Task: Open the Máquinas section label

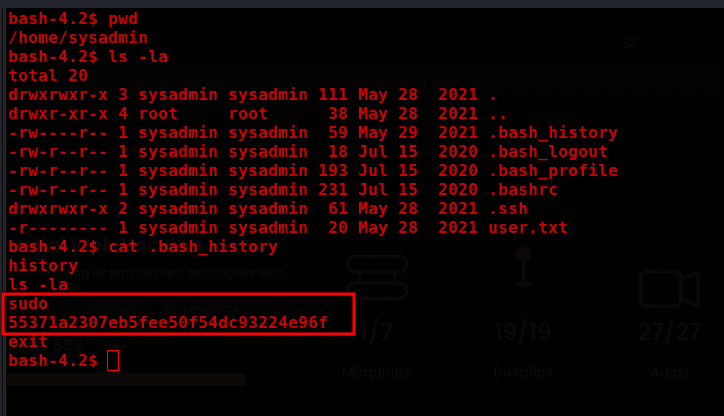Action: [x=376, y=372]
